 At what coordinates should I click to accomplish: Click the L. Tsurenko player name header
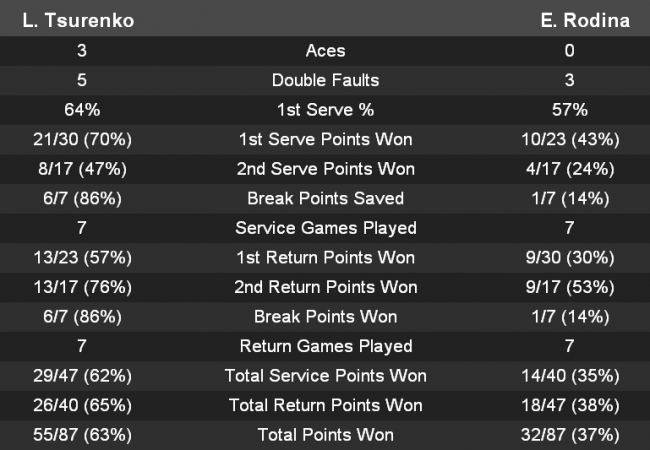(77, 20)
